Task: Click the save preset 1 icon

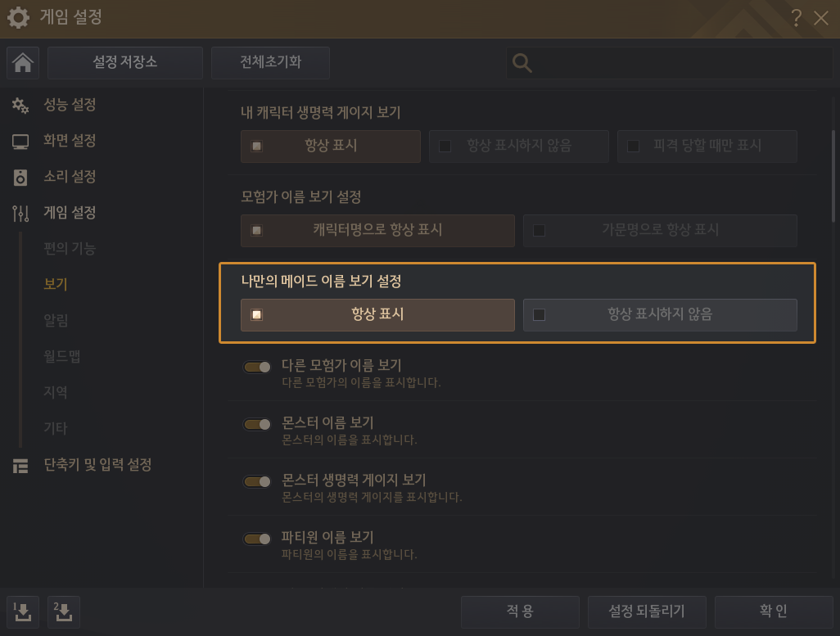Action: (x=22, y=611)
